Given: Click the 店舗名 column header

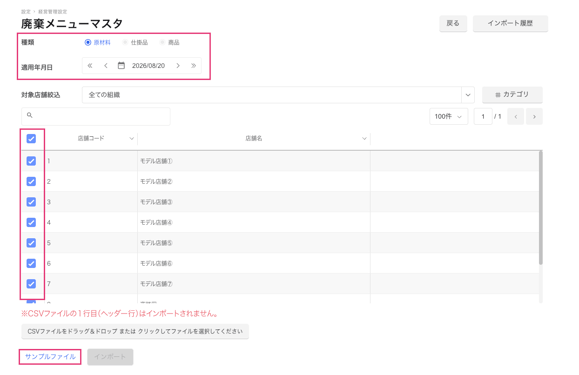Looking at the screenshot, I should (x=254, y=138).
